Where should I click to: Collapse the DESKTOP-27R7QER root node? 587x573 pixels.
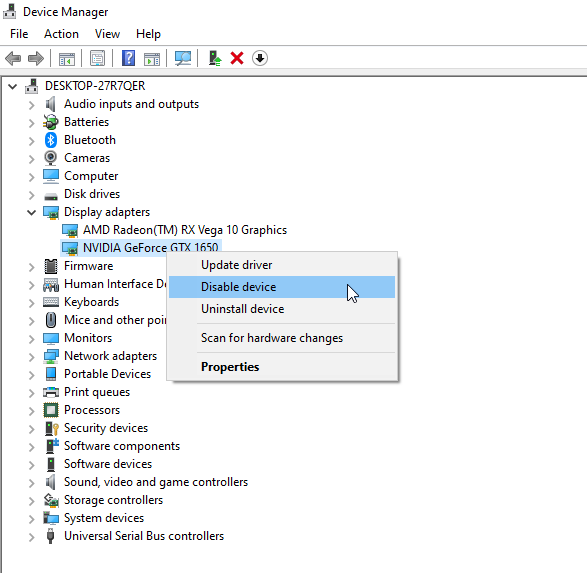(x=13, y=87)
